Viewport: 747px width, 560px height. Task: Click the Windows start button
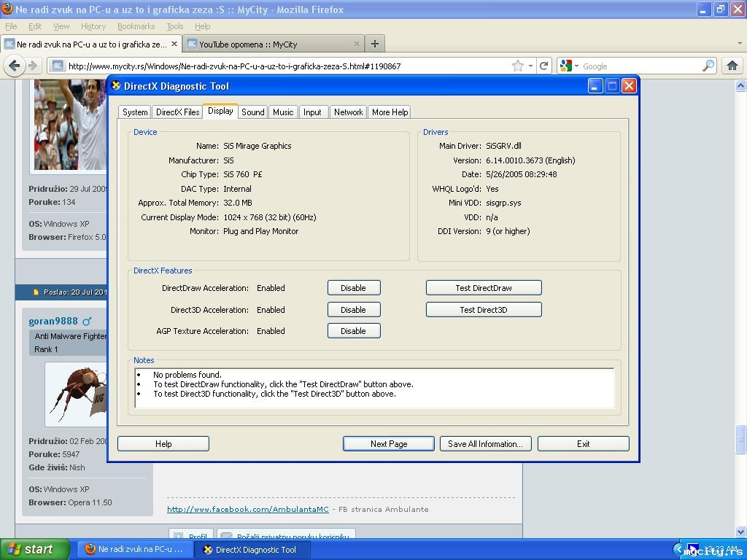tap(34, 550)
